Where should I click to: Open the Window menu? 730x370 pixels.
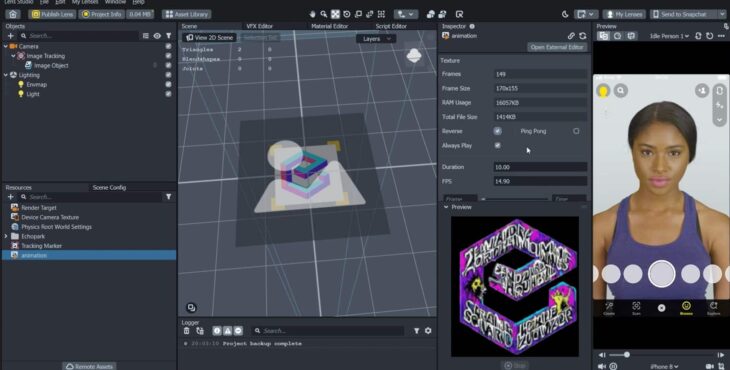[115, 2]
